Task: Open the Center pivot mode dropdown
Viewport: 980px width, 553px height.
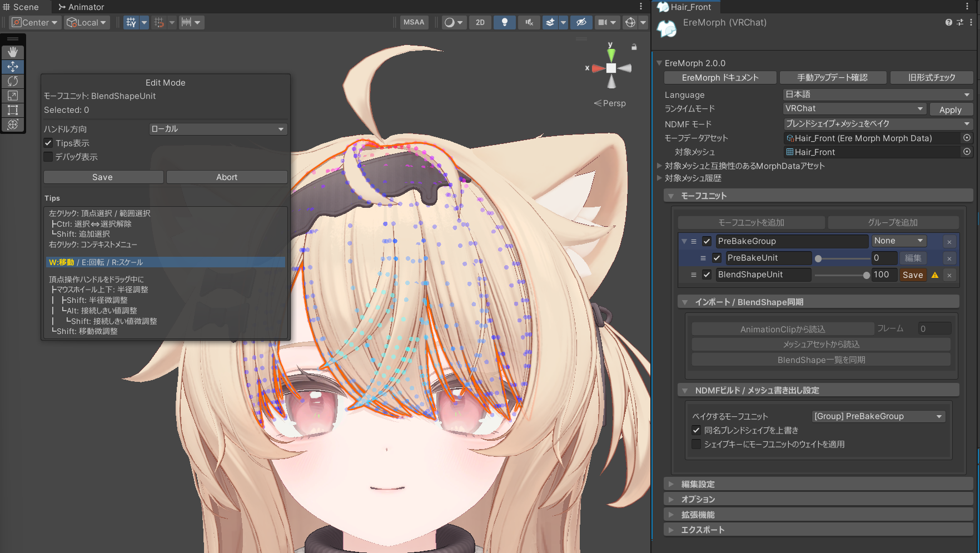Action: (x=35, y=22)
